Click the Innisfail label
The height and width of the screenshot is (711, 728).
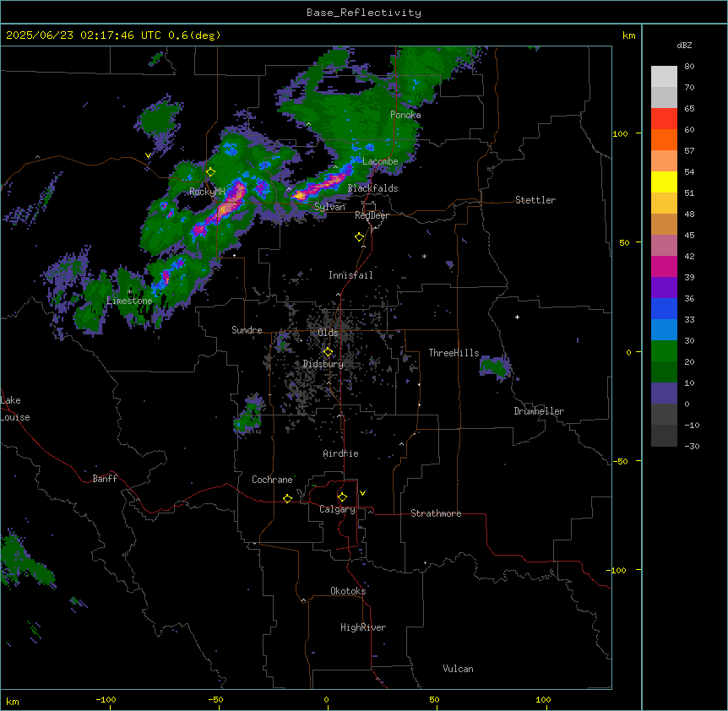350,275
